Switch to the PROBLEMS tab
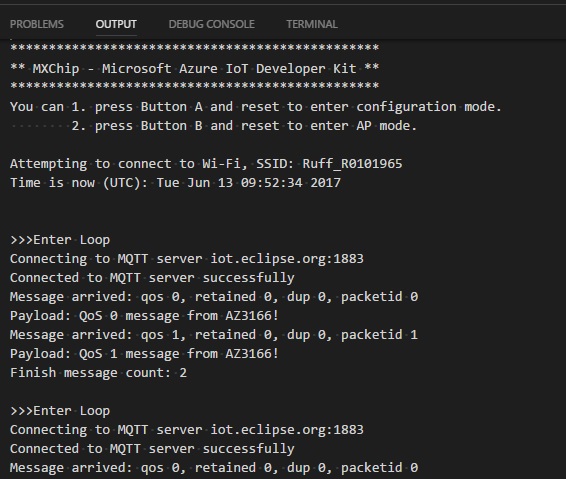 pyautogui.click(x=37, y=24)
